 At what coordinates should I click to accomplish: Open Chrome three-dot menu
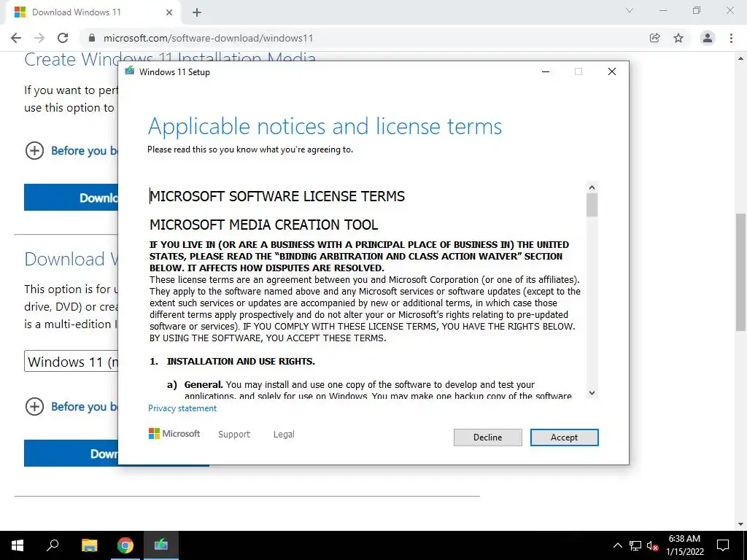[731, 38]
